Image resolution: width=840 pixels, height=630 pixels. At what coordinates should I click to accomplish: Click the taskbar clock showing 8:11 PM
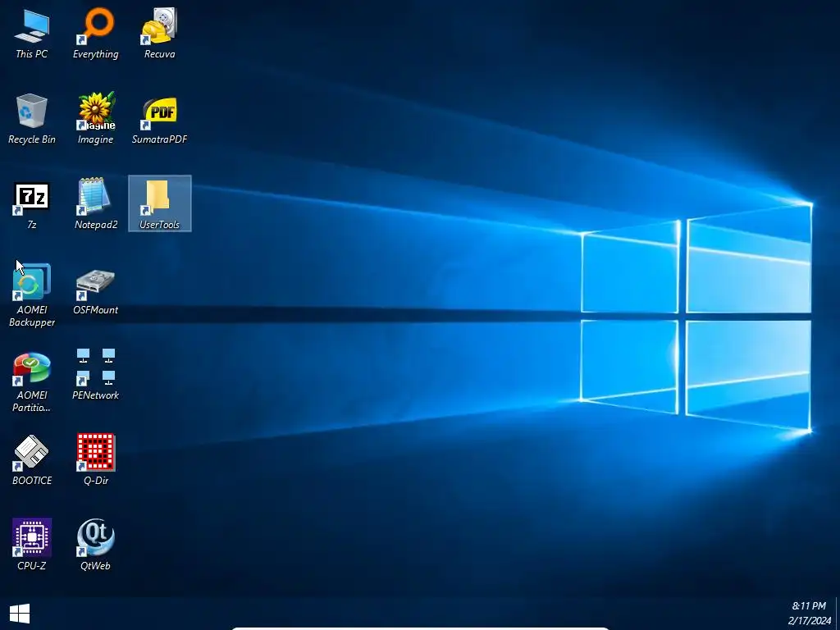tap(809, 606)
